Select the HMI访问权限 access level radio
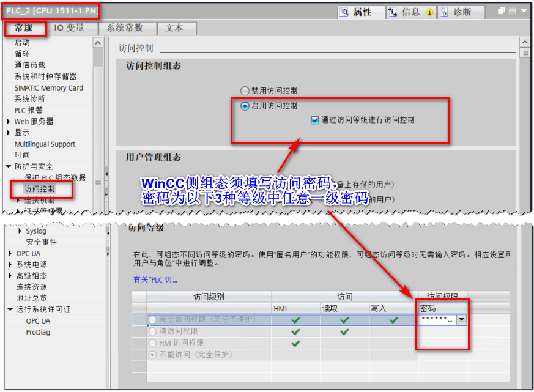Viewport: 534px width, 392px height. point(152,342)
